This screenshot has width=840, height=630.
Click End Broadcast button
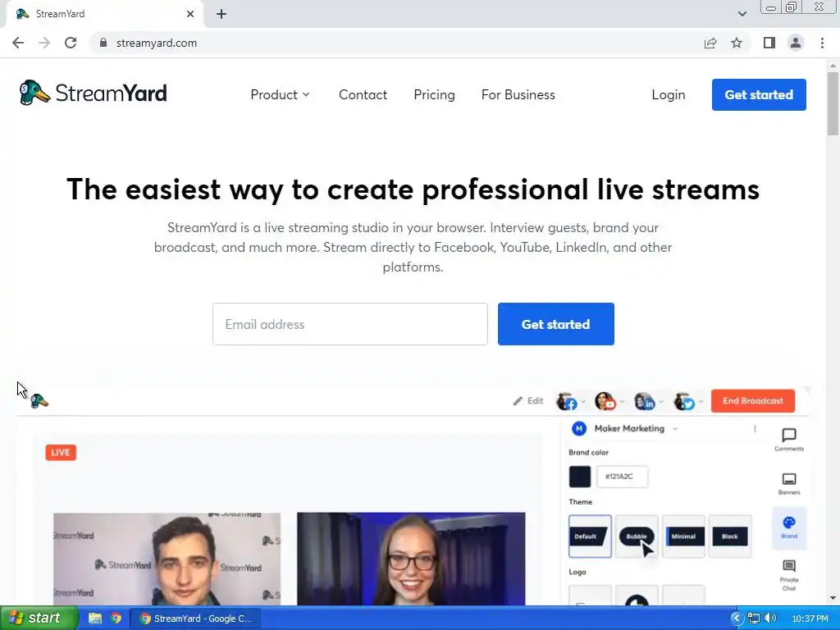(753, 400)
